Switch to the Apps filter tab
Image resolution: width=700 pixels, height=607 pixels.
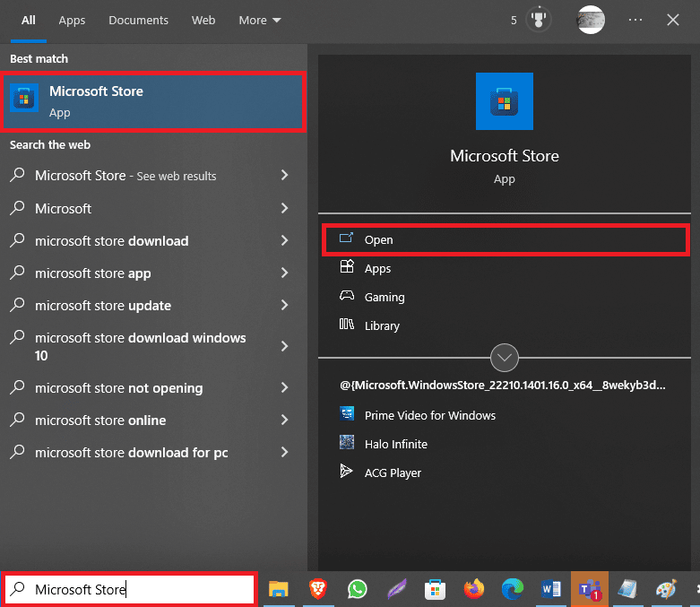tap(72, 21)
